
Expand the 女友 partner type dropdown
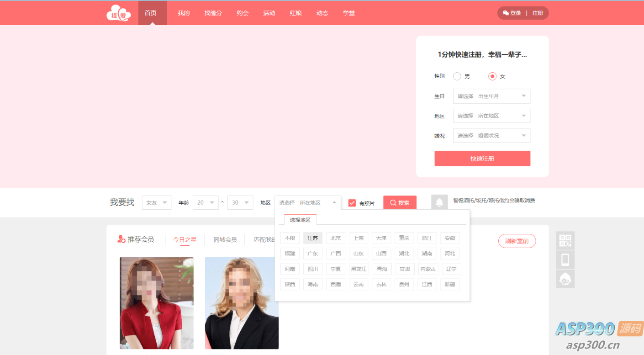pos(157,202)
